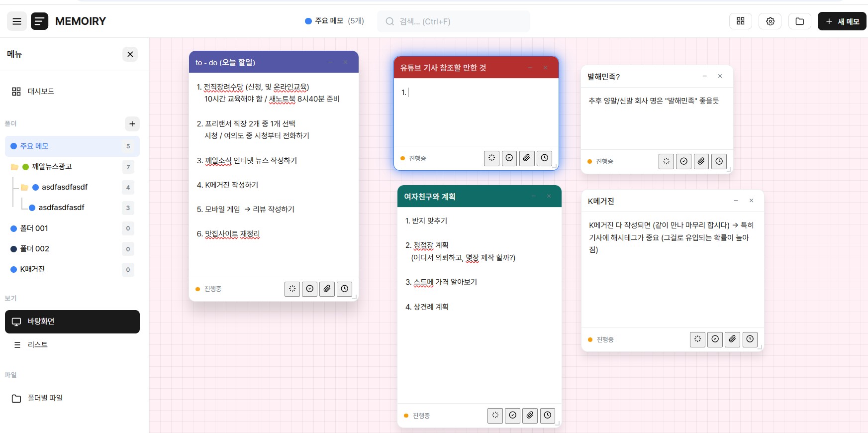Mark 유튜브 기사 memo complete with check icon

tap(509, 158)
